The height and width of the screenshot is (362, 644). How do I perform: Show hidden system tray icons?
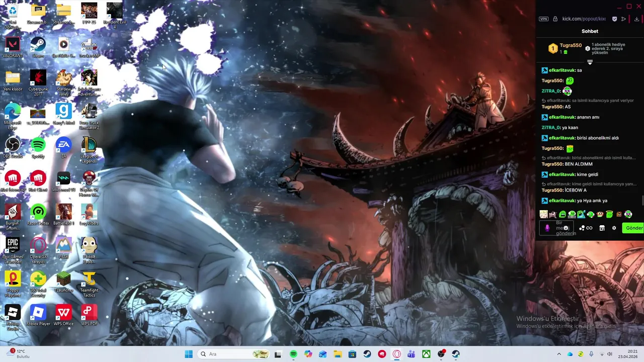(558, 354)
